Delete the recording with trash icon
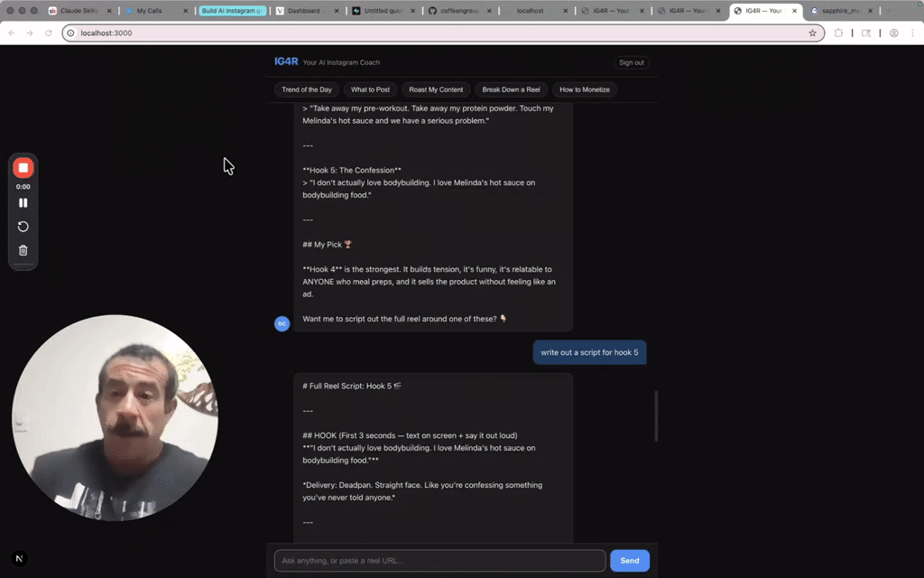 pyautogui.click(x=23, y=250)
